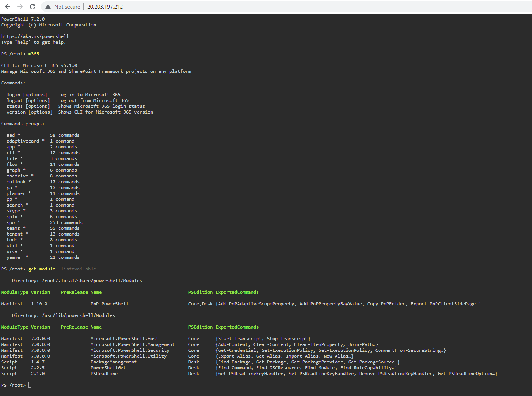Screen dimensions: 532x396
Task: Expand the yammer commands group
Action: pyautogui.click(x=15, y=257)
